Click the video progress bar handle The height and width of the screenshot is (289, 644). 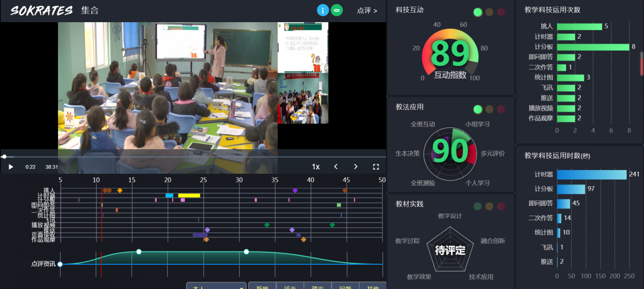[4, 156]
